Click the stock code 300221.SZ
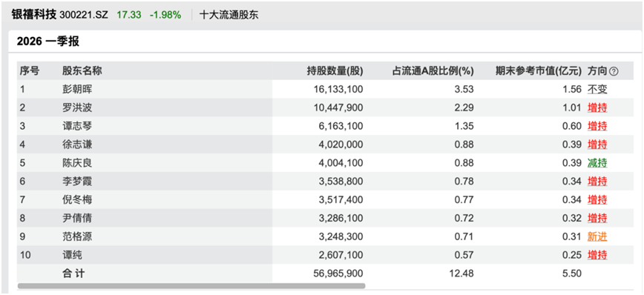Image resolution: width=644 pixels, height=295 pixels. [84, 15]
